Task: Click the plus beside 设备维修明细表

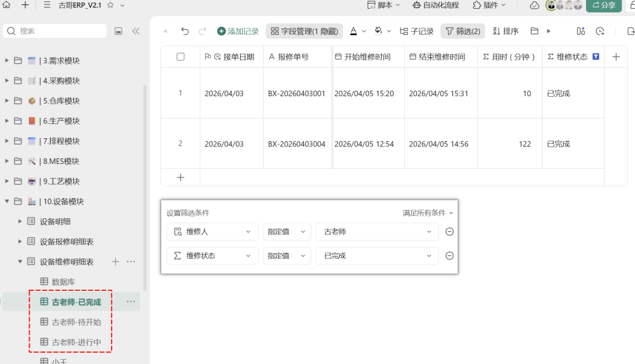Action: point(115,262)
